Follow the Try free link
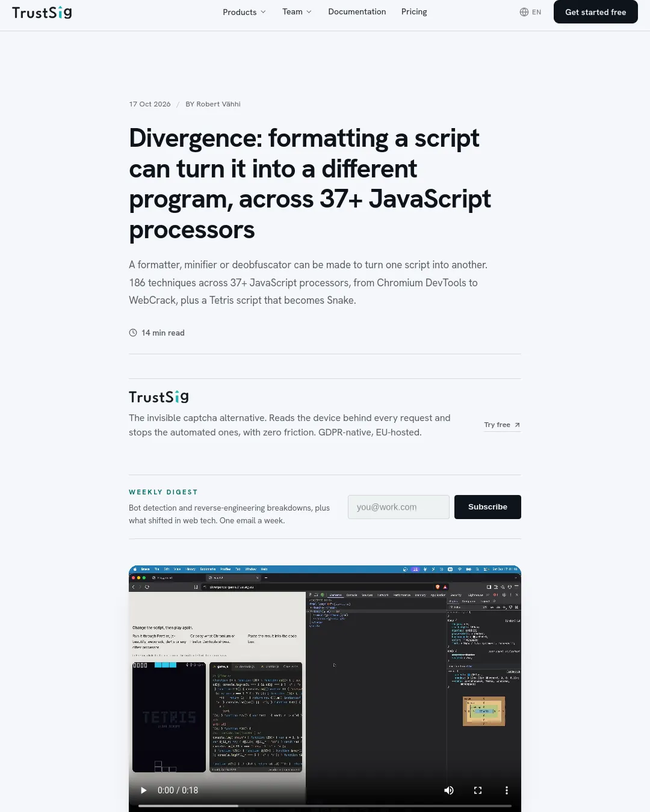The image size is (650, 812). 502,425
